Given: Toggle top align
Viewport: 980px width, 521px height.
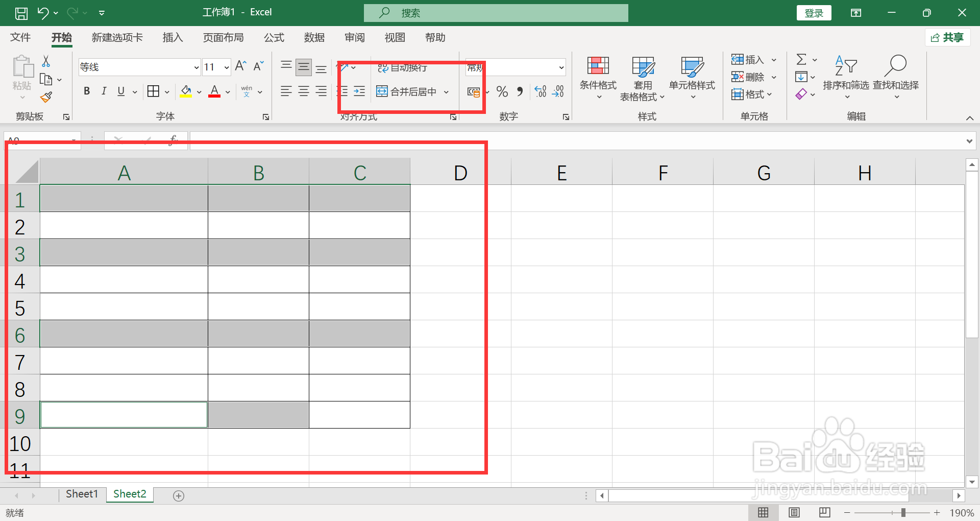Looking at the screenshot, I should 286,66.
